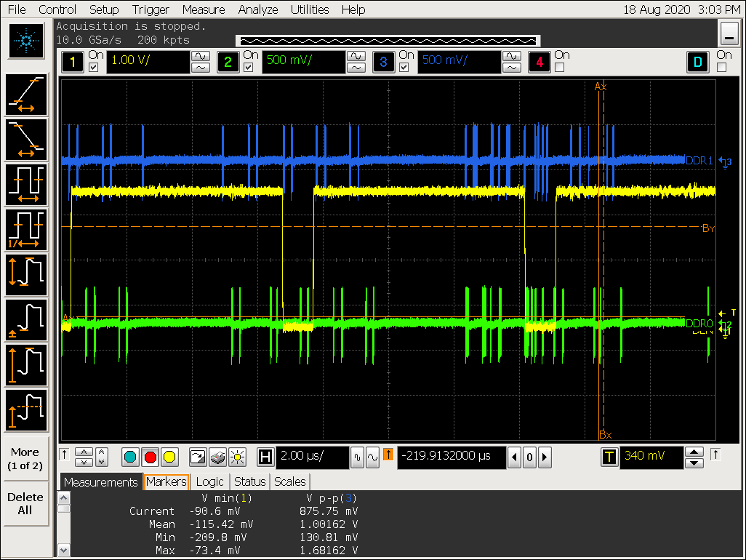Click the measurements panel scroll down arrow
Screen dimensions: 746x560
point(63,551)
